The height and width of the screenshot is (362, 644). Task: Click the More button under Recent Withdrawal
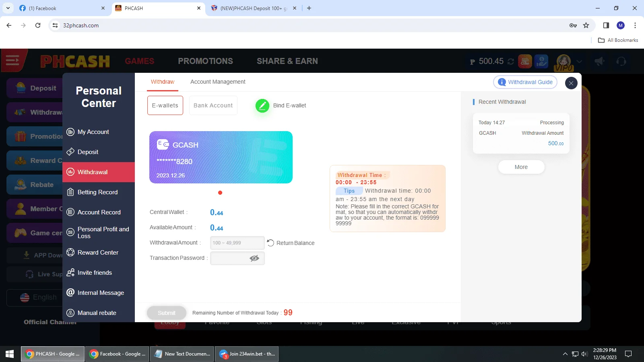pyautogui.click(x=521, y=167)
